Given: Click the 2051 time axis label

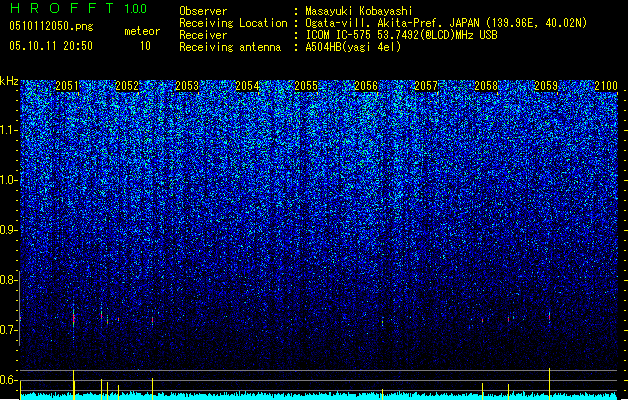Looking at the screenshot, I should click(67, 86).
